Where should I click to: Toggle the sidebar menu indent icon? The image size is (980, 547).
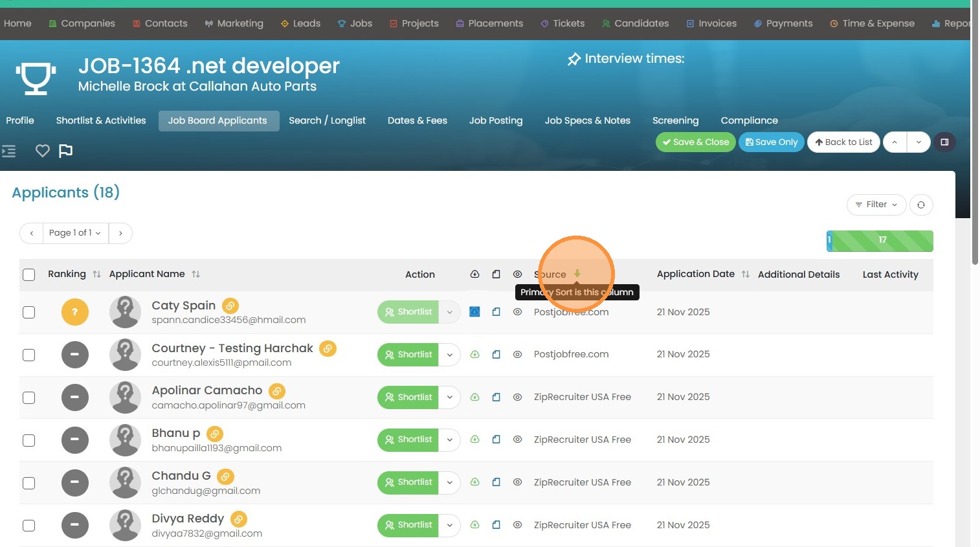(9, 151)
